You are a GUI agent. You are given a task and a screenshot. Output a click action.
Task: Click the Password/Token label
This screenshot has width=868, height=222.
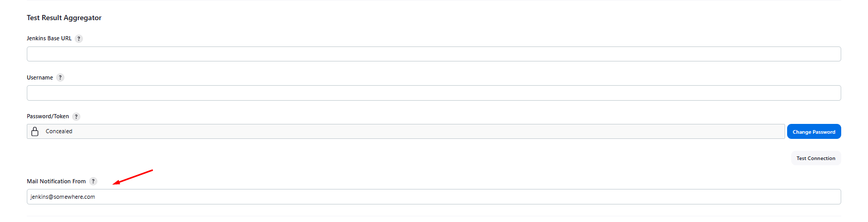tap(48, 116)
